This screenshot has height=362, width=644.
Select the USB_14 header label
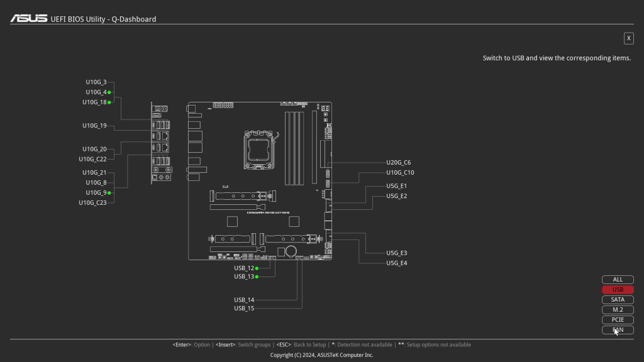244,300
